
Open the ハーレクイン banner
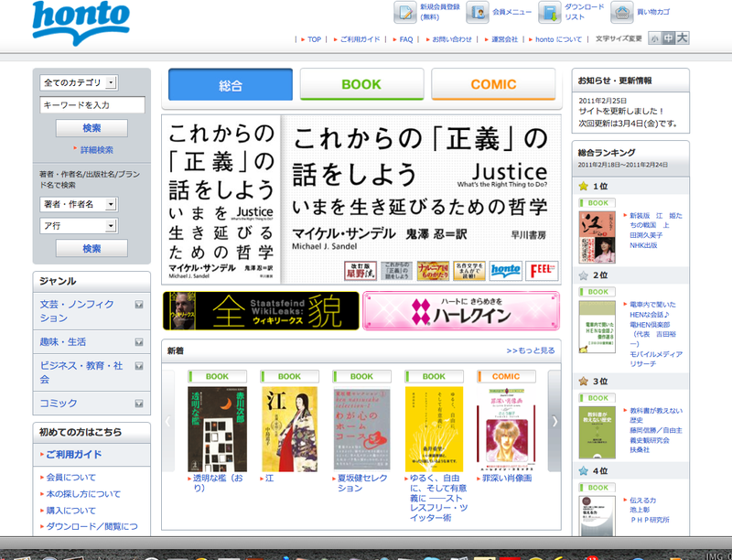(461, 311)
